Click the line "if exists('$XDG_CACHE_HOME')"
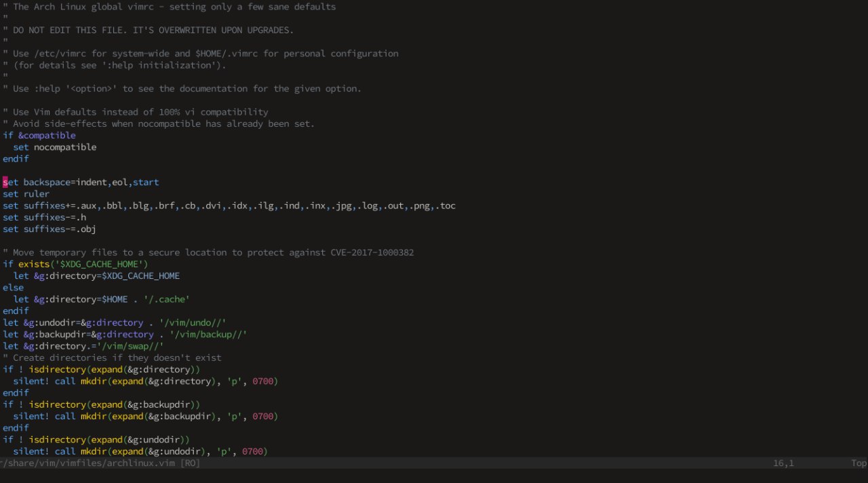The image size is (868, 483). click(x=75, y=264)
